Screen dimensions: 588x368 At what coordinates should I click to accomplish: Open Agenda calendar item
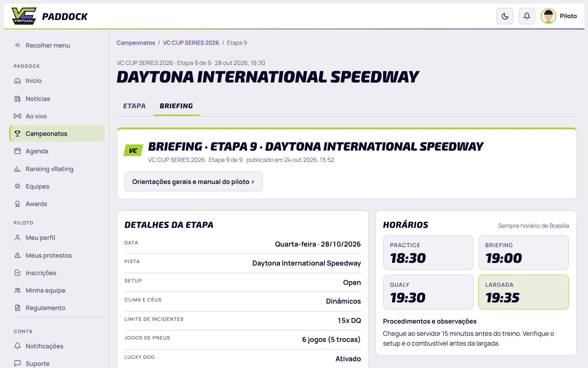[57, 151]
